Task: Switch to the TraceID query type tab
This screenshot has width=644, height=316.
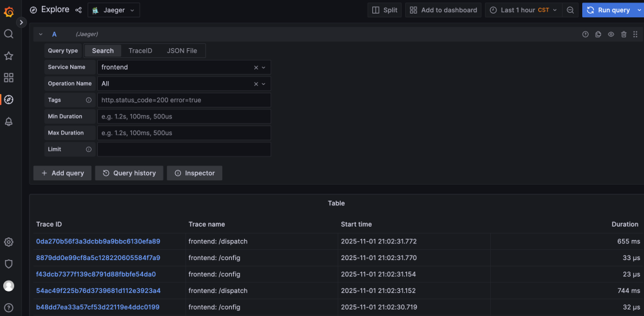Action: click(x=140, y=51)
